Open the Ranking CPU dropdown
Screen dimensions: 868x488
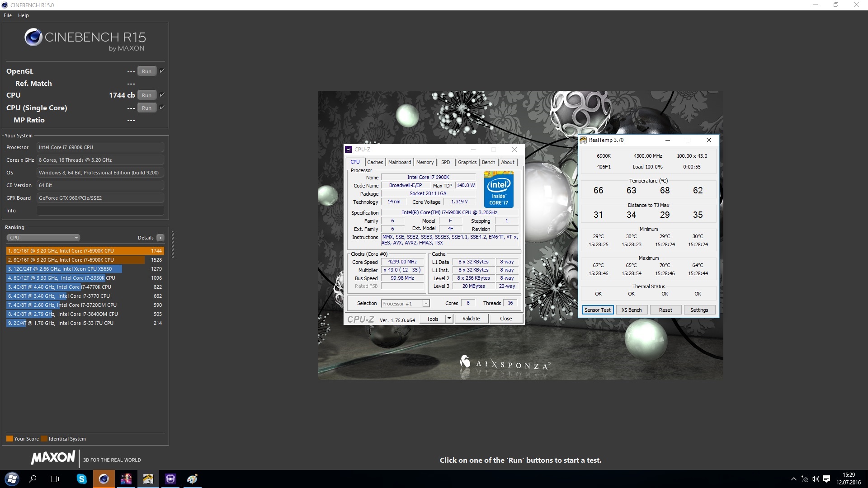[x=43, y=238]
